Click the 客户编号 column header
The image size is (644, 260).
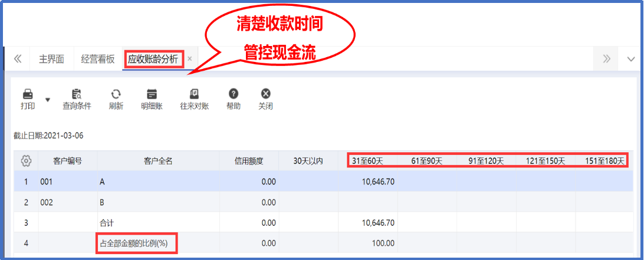[x=68, y=161]
